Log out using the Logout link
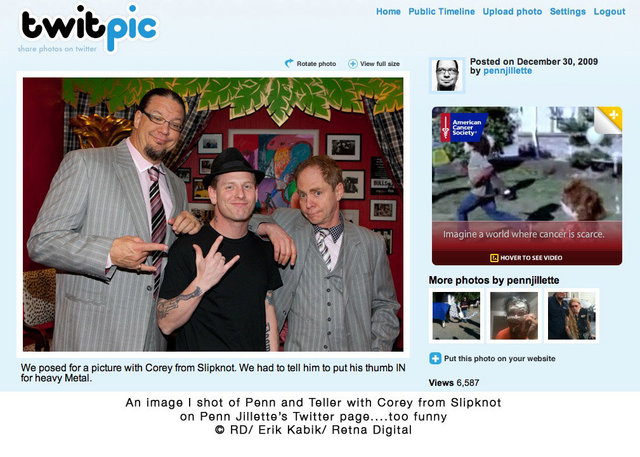The width and height of the screenshot is (640, 457). pos(609,11)
